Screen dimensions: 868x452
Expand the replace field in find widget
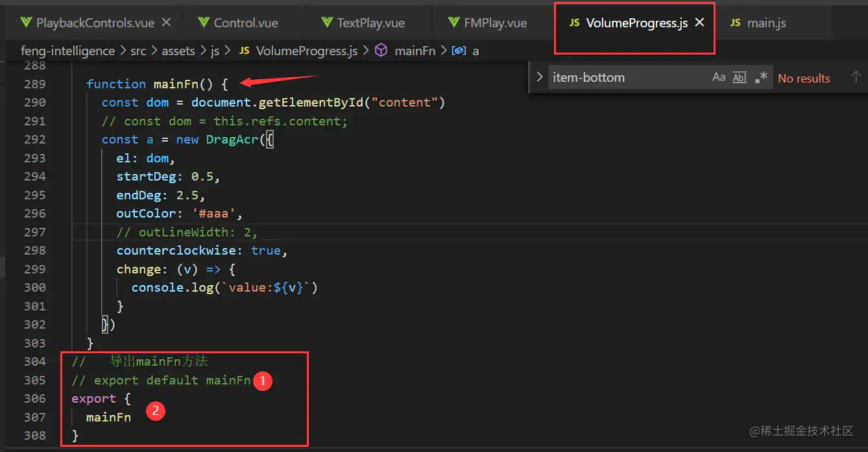pyautogui.click(x=539, y=77)
